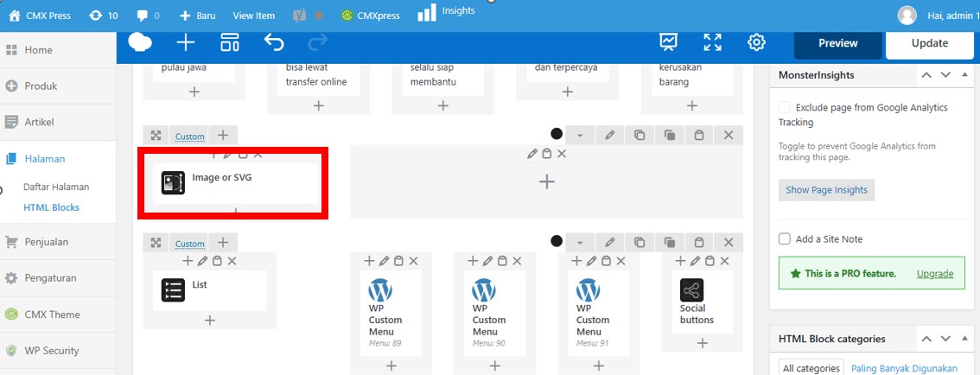Move HTML Block categories panel up

[x=926, y=339]
